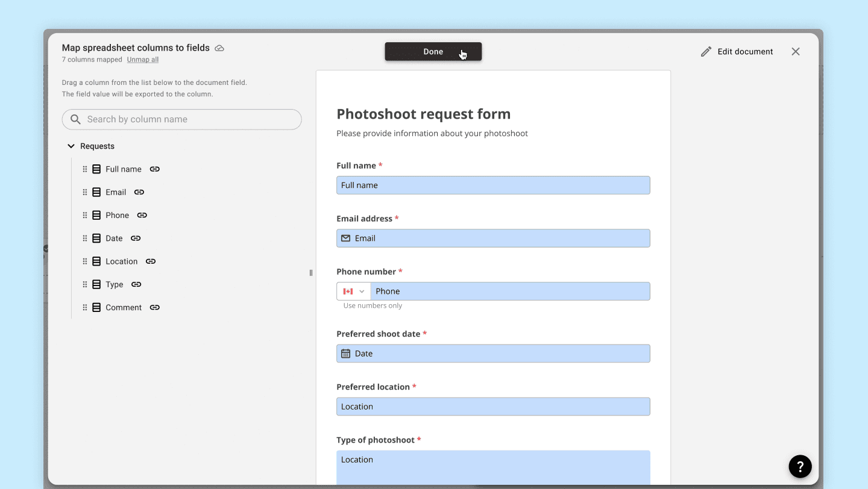The width and height of the screenshot is (868, 489).
Task: Click the Type of photoshoot text area
Action: tap(493, 468)
